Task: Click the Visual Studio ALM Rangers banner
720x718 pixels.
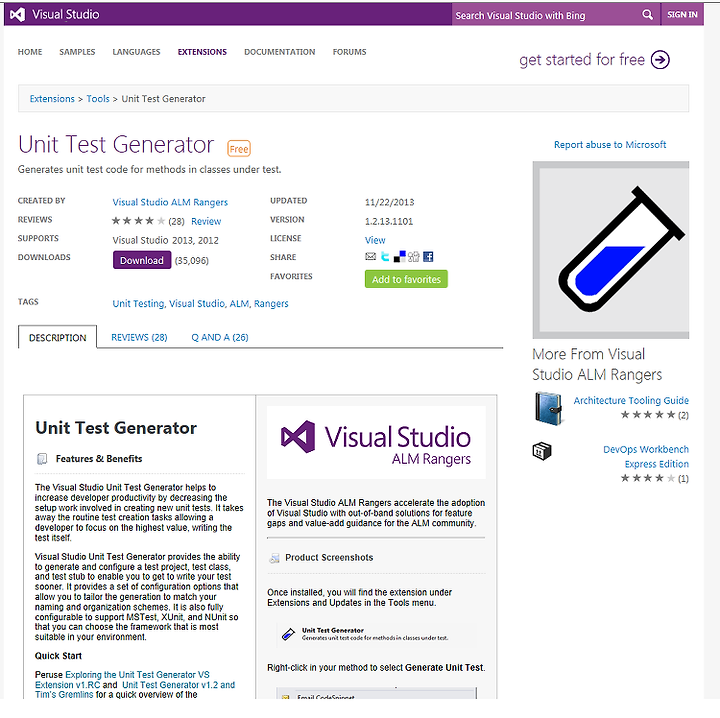Action: [376, 443]
